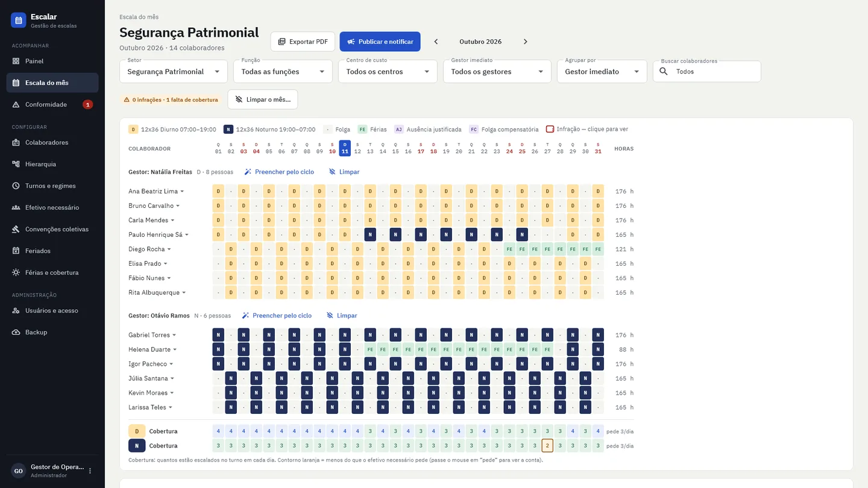Open the Gestor imediato filter dropdown

[497, 72]
